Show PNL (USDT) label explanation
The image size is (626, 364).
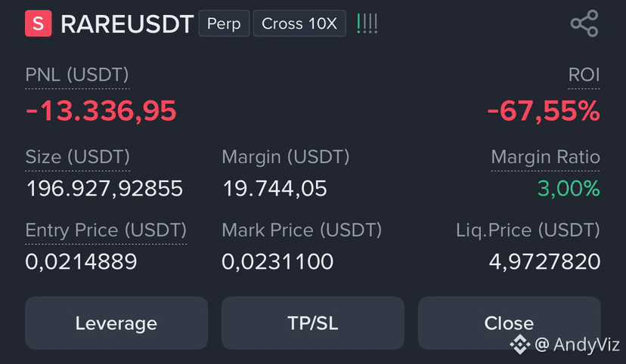[x=77, y=75]
